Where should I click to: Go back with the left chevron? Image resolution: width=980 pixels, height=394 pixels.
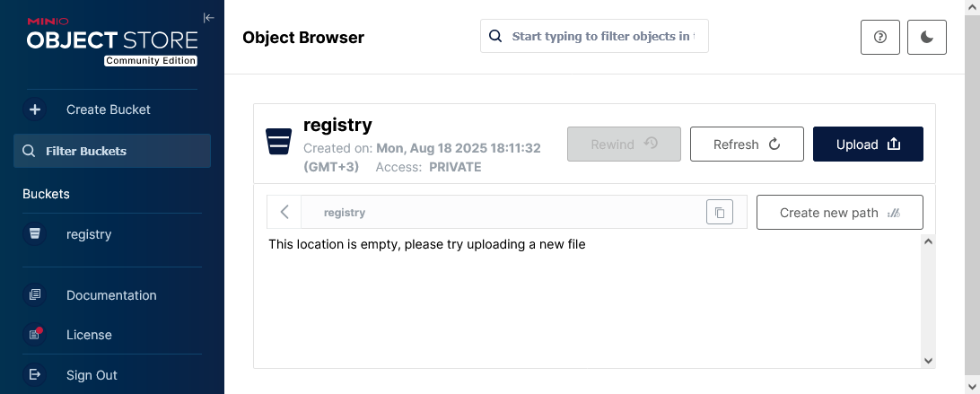[284, 213]
